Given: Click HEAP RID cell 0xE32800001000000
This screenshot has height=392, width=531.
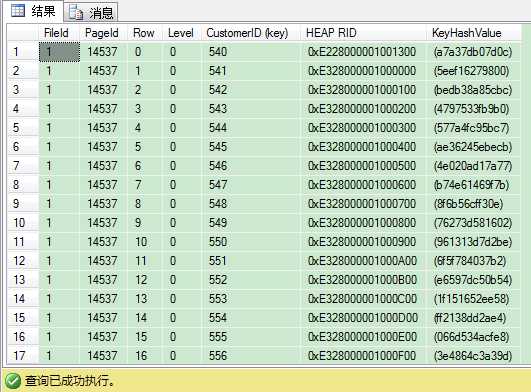Looking at the screenshot, I should pyautogui.click(x=362, y=71).
